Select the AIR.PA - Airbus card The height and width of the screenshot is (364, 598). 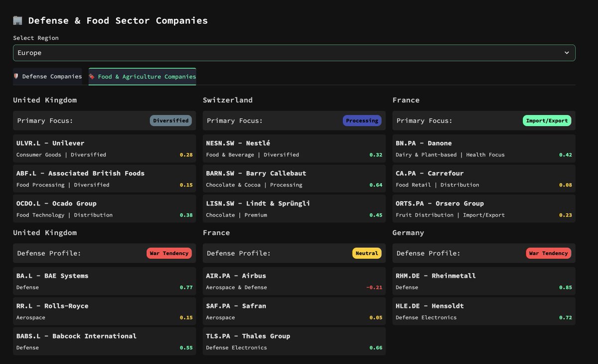click(294, 281)
